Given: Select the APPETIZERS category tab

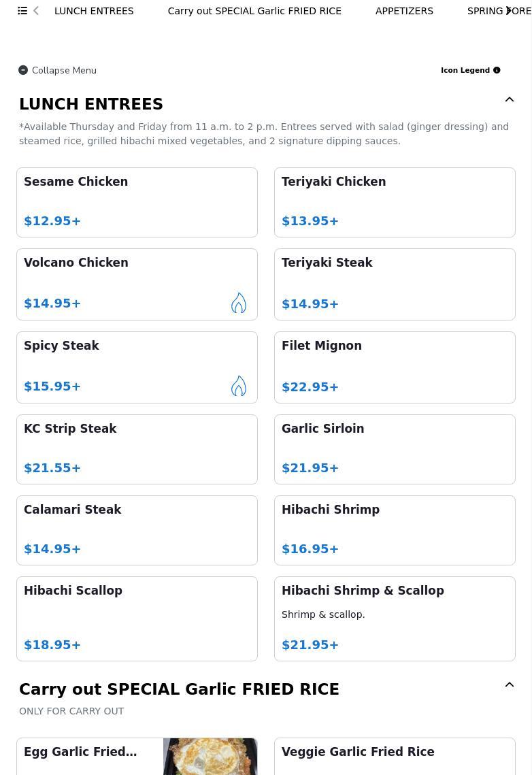Looking at the screenshot, I should point(404,11).
